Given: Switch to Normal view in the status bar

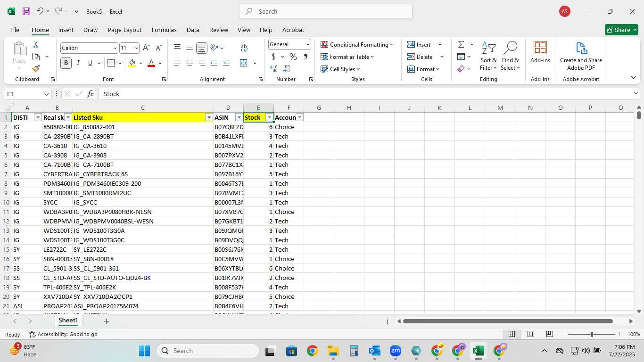Looking at the screenshot, I should pyautogui.click(x=512, y=334).
